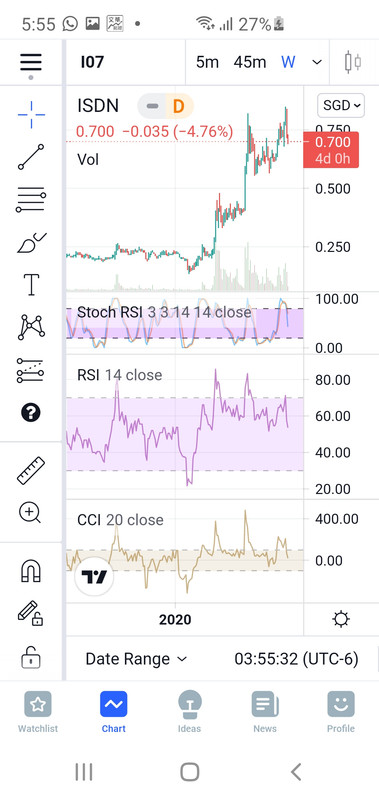The width and height of the screenshot is (379, 800).
Task: Open the Profile tab
Action: [x=341, y=712]
